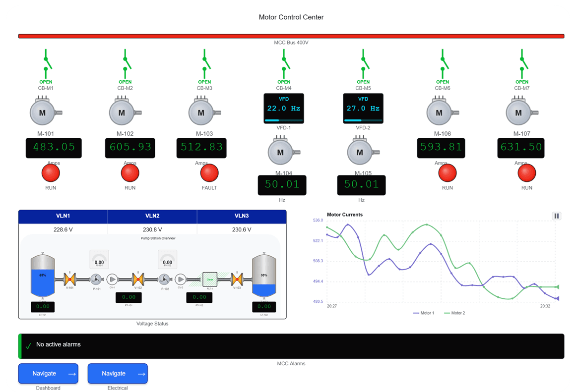Viewport: 575px width, 392px height.
Task: Click valve V-101 in pump station
Action: click(69, 279)
